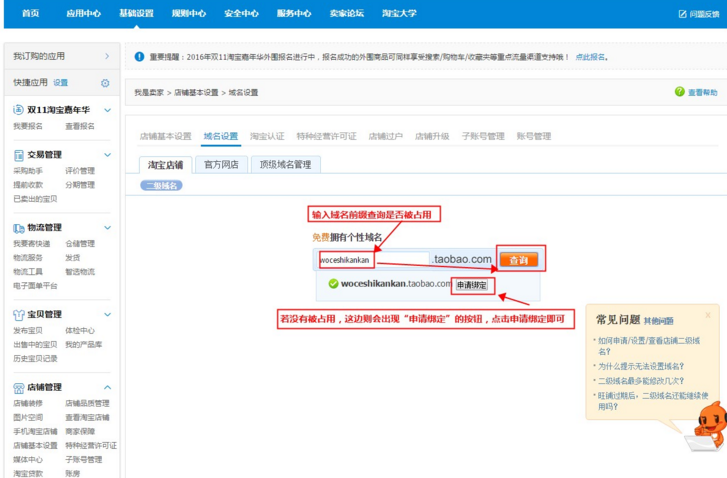The width and height of the screenshot is (727, 478).
Task: Select the 顶级域名管理 sub-tab
Action: tap(286, 165)
